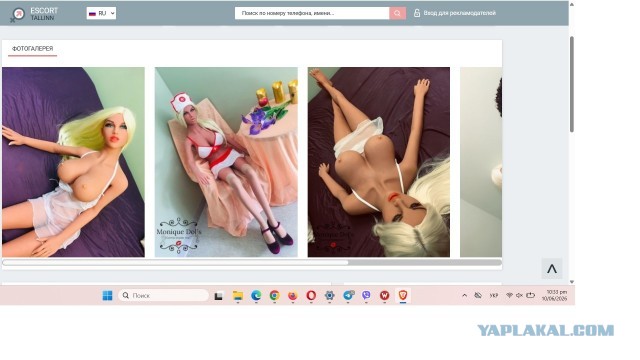Switch the УКР keyboard language indicator
Image resolution: width=640 pixels, height=360 pixels.
[494, 296]
